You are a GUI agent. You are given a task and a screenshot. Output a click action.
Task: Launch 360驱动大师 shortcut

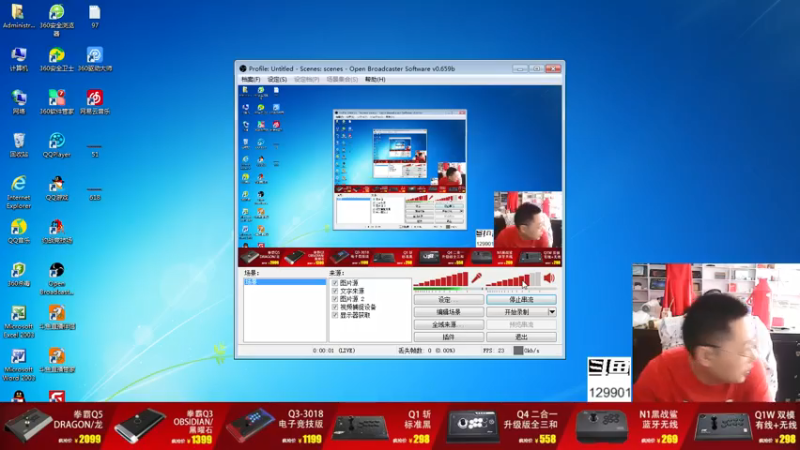pos(94,59)
